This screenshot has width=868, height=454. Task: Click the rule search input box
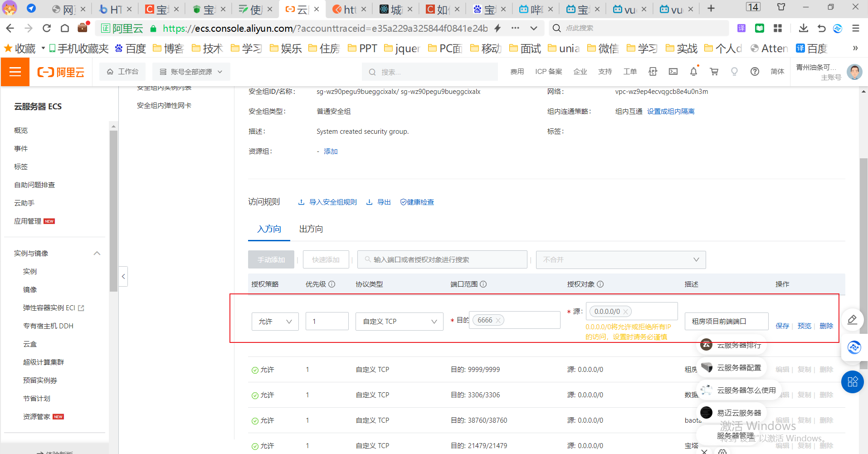442,259
